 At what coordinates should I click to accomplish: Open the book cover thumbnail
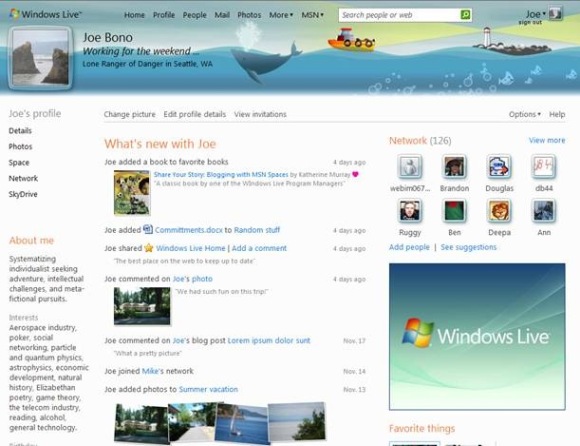coord(132,193)
